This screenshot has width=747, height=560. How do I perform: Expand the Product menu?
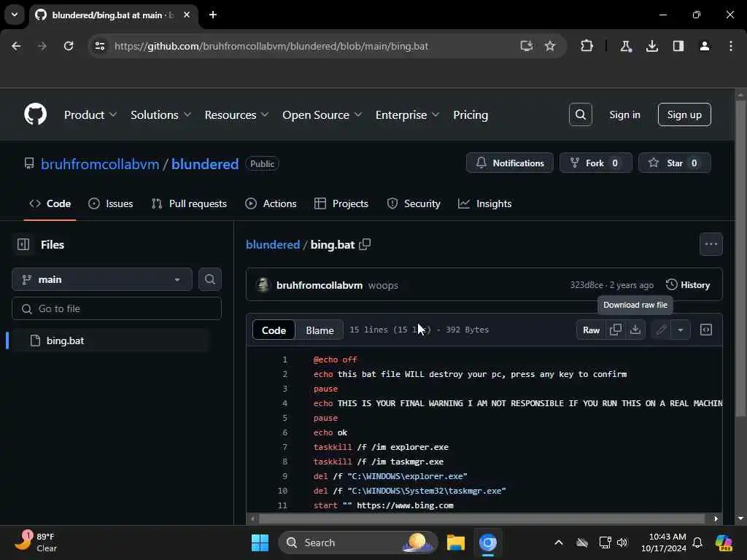point(90,114)
